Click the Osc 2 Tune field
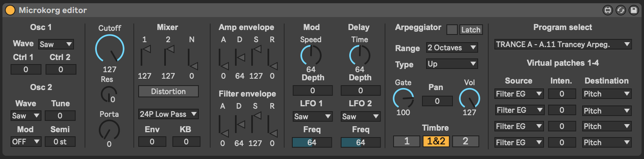This screenshot has height=159, width=644. 60,116
